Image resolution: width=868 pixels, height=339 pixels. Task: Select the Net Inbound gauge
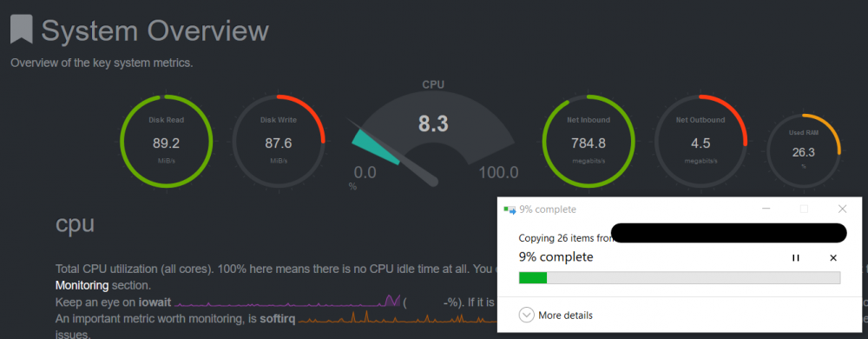tap(589, 141)
